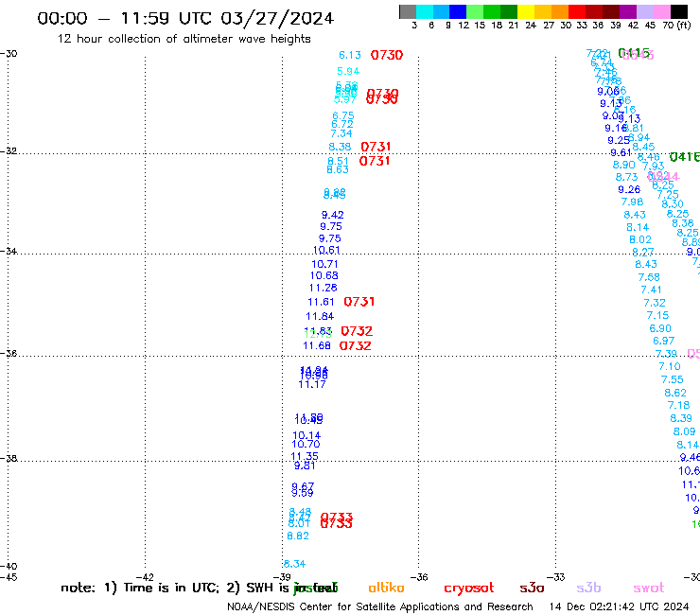The width and height of the screenshot is (700, 615).
Task: Click the gray 3 ft legend swatch
Action: (x=408, y=11)
